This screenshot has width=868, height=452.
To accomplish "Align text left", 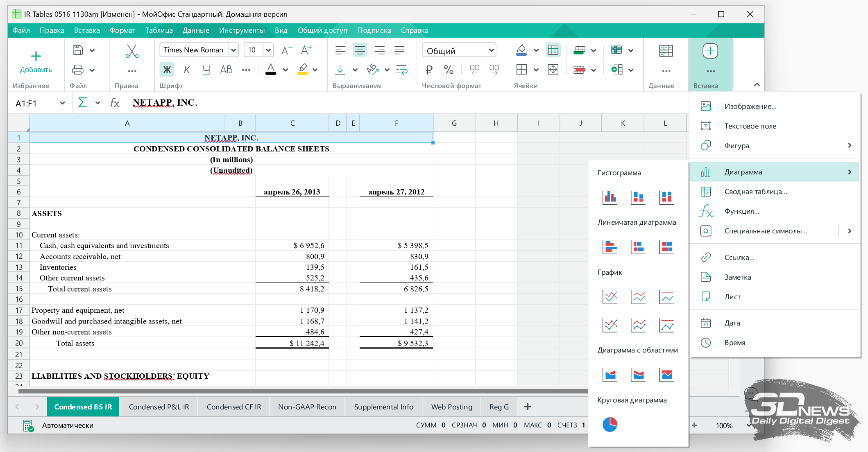I will [340, 50].
